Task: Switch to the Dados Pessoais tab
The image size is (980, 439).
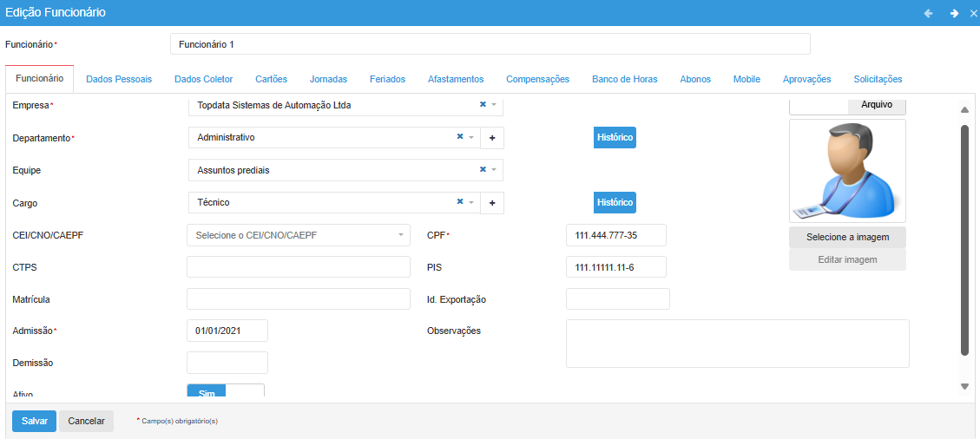Action: pos(119,79)
